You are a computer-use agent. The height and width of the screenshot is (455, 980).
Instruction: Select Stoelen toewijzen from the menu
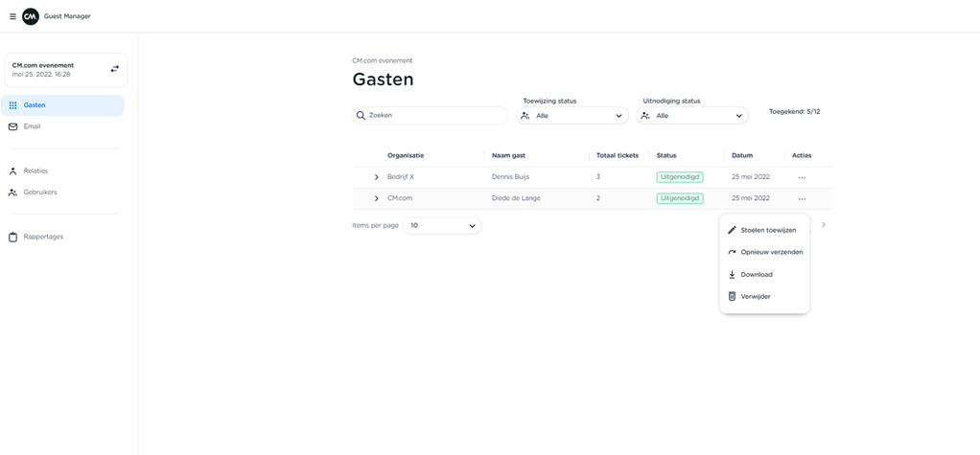coord(767,230)
